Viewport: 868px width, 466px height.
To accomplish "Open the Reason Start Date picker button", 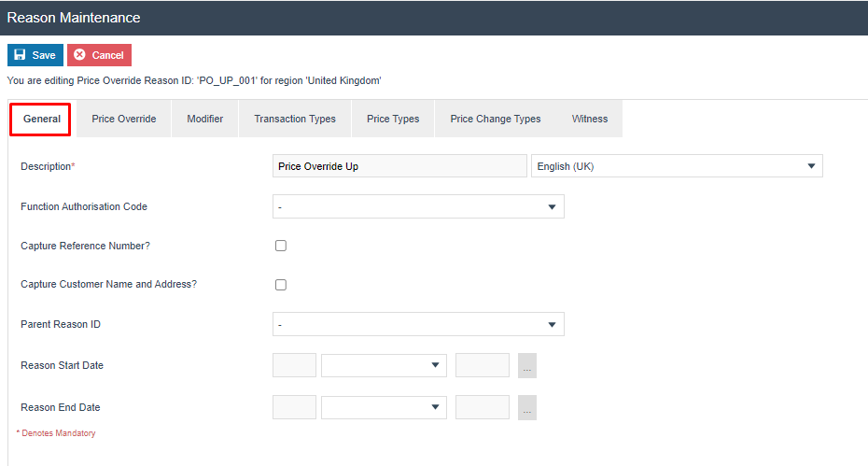I will [527, 366].
